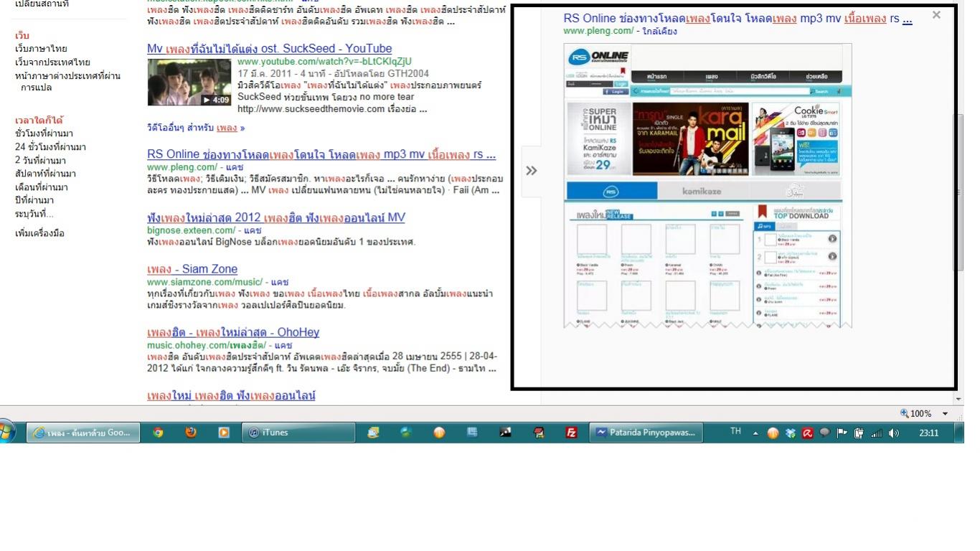Switch to the iTunes taskbar window
The height and width of the screenshot is (551, 980).
point(299,433)
